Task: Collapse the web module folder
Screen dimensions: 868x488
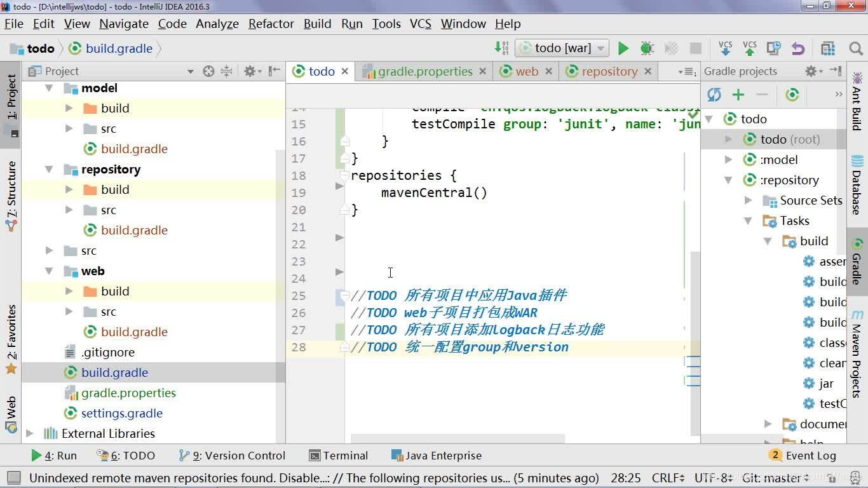Action: coord(49,271)
